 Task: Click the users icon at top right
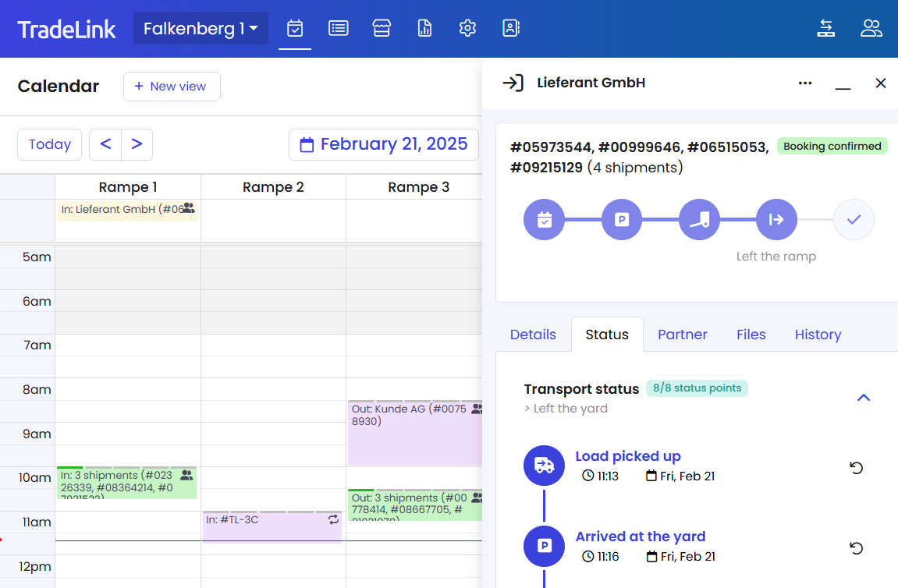tap(871, 29)
